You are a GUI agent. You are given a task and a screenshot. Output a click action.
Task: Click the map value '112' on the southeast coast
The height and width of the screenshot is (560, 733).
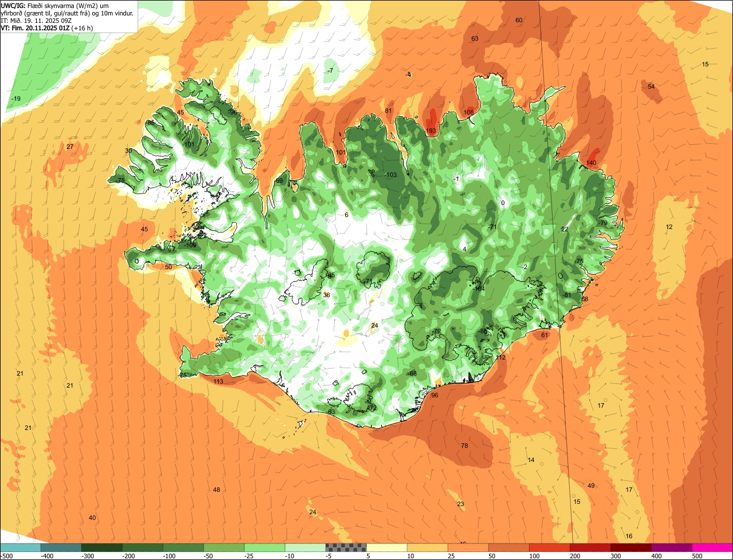tap(501, 358)
